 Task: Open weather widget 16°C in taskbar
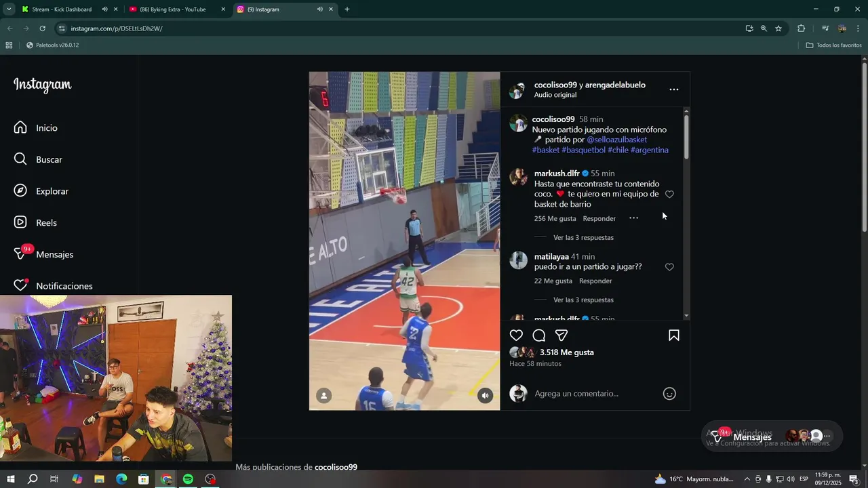click(694, 479)
